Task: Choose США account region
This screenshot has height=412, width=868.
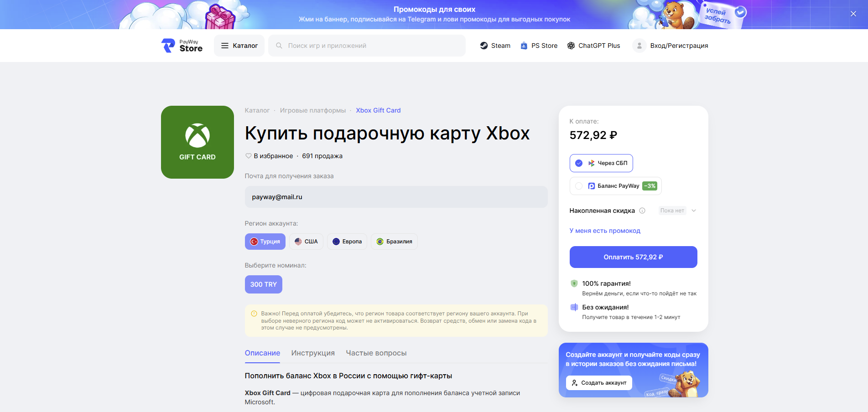Action: click(306, 242)
